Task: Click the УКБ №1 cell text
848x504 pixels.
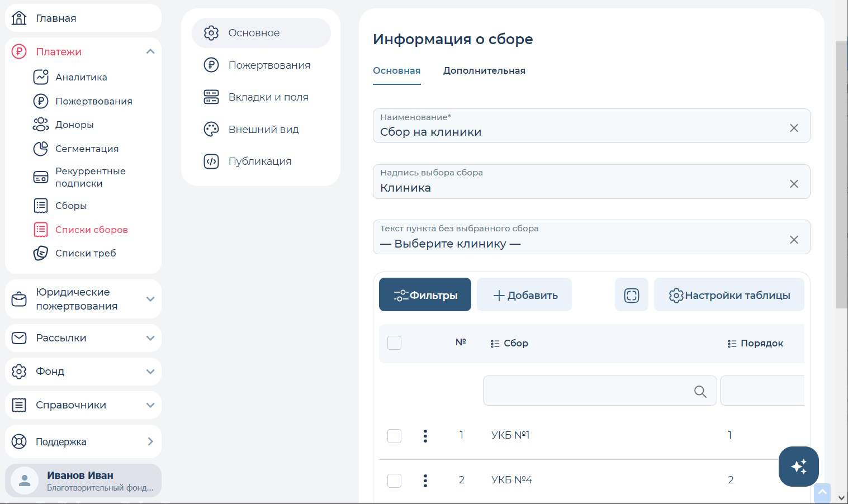Action: pyautogui.click(x=510, y=435)
